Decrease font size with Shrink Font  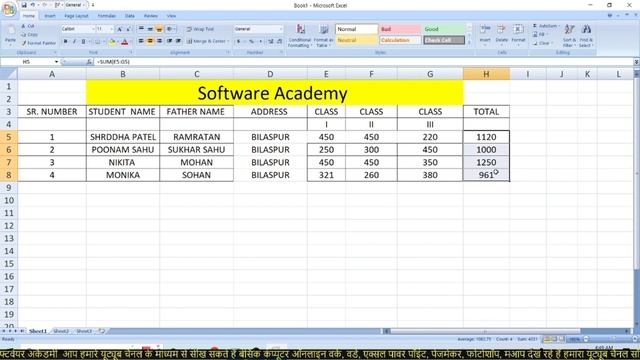(129, 29)
